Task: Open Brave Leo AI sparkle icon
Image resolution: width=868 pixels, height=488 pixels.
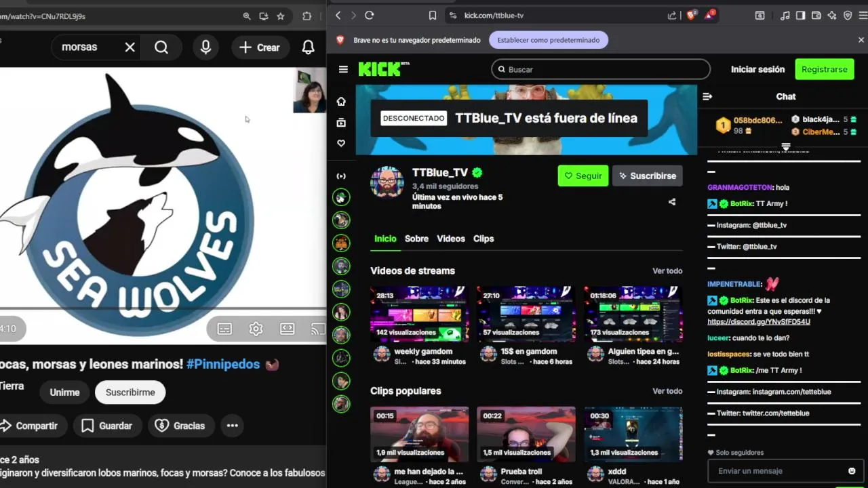Action: [832, 15]
